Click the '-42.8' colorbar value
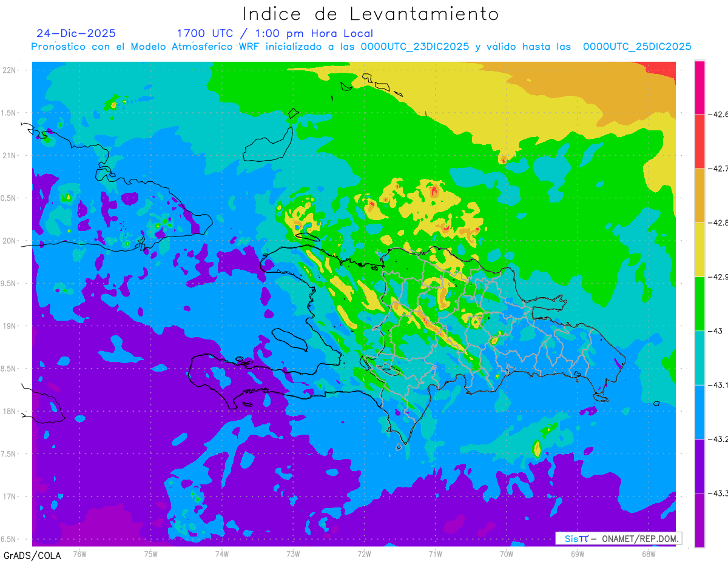 point(718,222)
